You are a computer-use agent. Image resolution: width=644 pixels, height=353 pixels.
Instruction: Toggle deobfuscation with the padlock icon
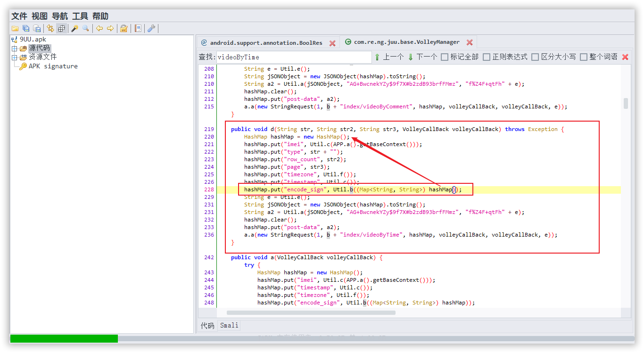124,29
